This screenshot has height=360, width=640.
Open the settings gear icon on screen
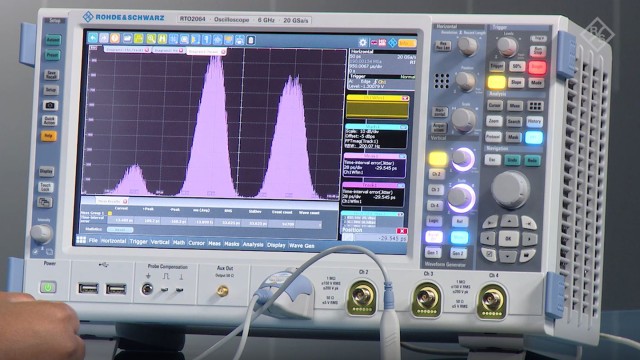(362, 42)
